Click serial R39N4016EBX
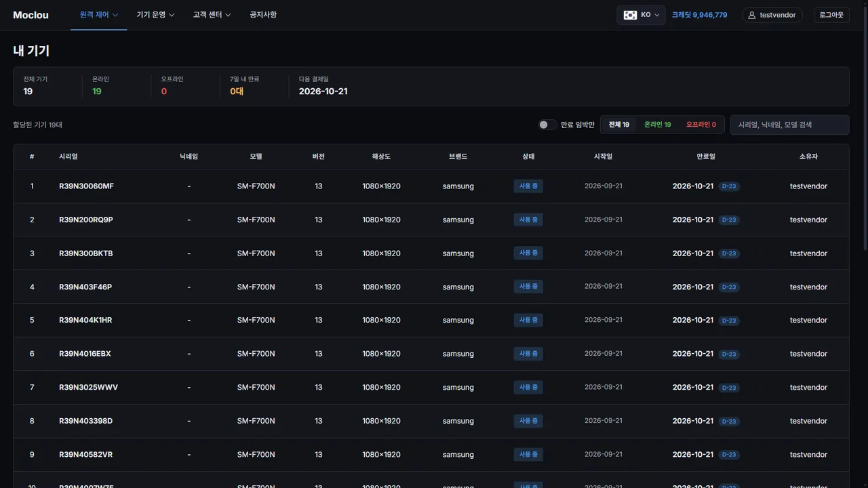The image size is (868, 488). tap(85, 354)
